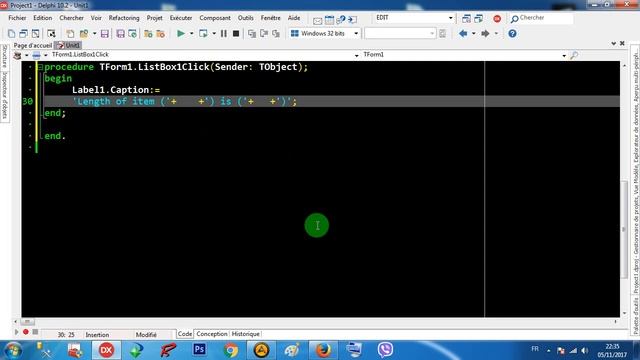This screenshot has width=640, height=360.
Task: Click the help-window icon beside calendar
Action: click(x=341, y=19)
